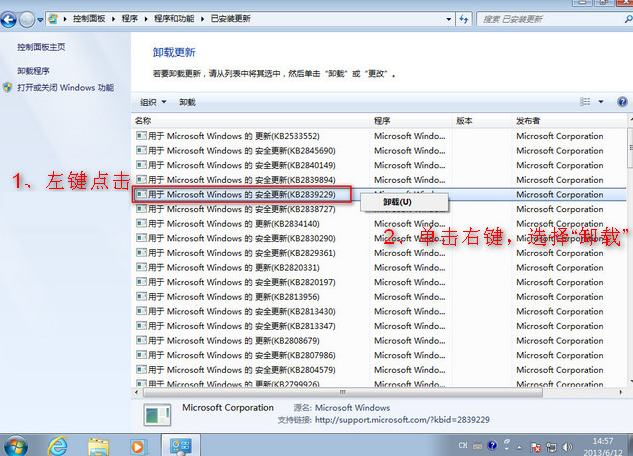Expand arrow after 程序和功能 breadcrumb
Image resolution: width=633 pixels, height=456 pixels.
[x=202, y=19]
